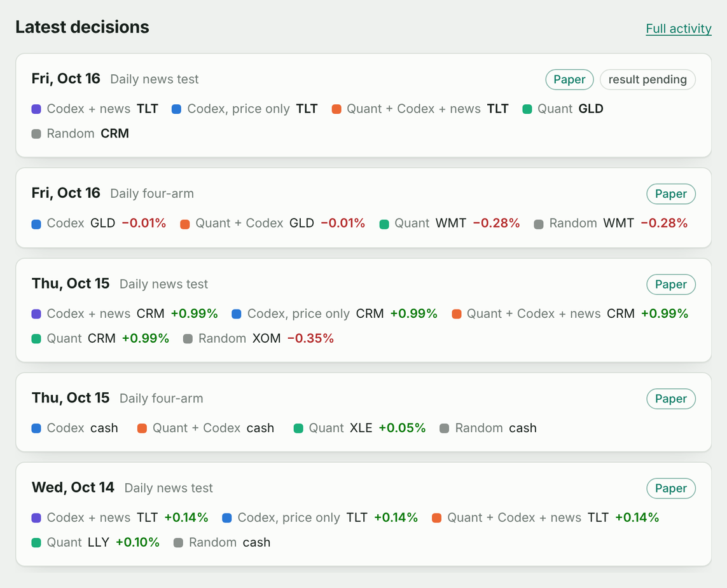Click −0.01% return next to Codex GLD
The height and width of the screenshot is (588, 727).
tap(144, 223)
